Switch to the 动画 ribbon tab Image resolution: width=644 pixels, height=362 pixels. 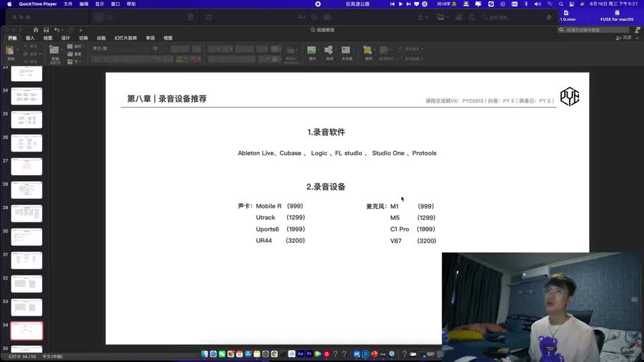point(101,38)
